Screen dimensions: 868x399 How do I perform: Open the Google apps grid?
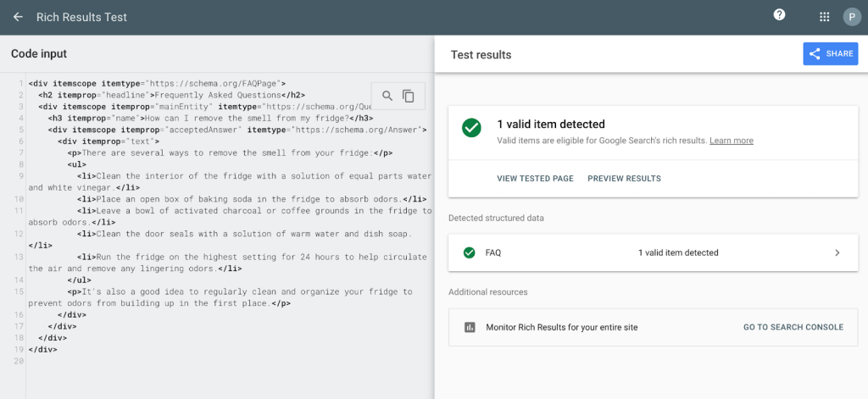coord(825,17)
